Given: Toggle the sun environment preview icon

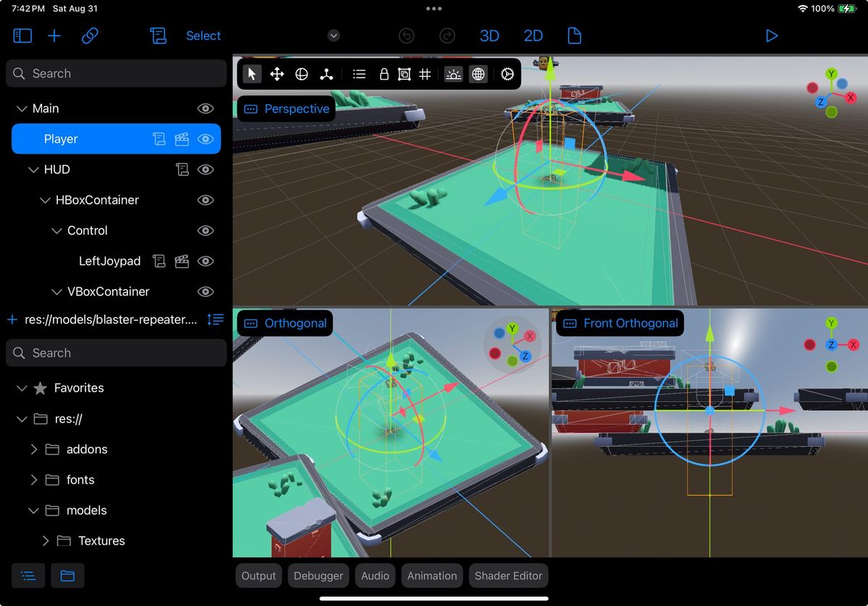Looking at the screenshot, I should coord(453,74).
